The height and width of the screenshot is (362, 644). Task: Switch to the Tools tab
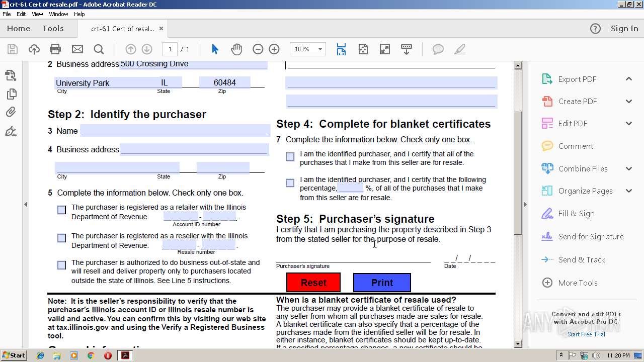(x=53, y=29)
